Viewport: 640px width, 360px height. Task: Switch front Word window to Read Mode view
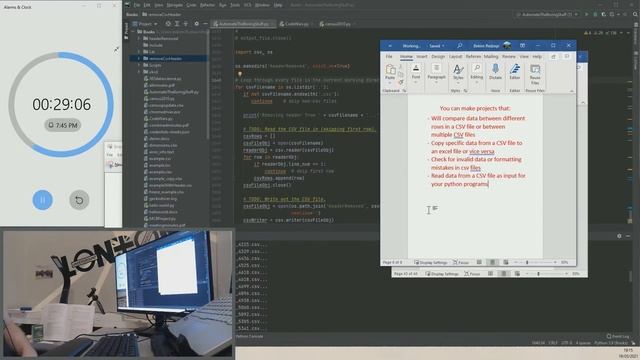point(479,262)
